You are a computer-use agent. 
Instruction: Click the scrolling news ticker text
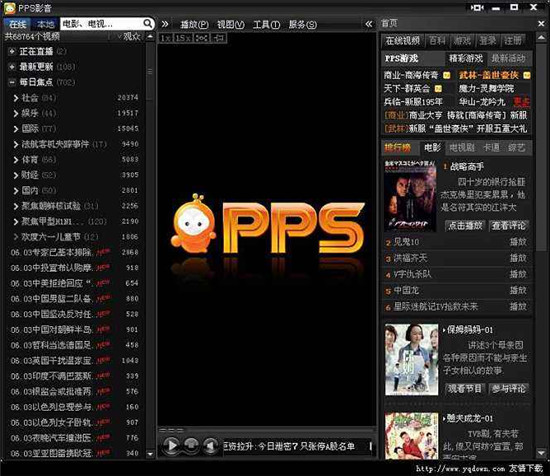tap(289, 447)
